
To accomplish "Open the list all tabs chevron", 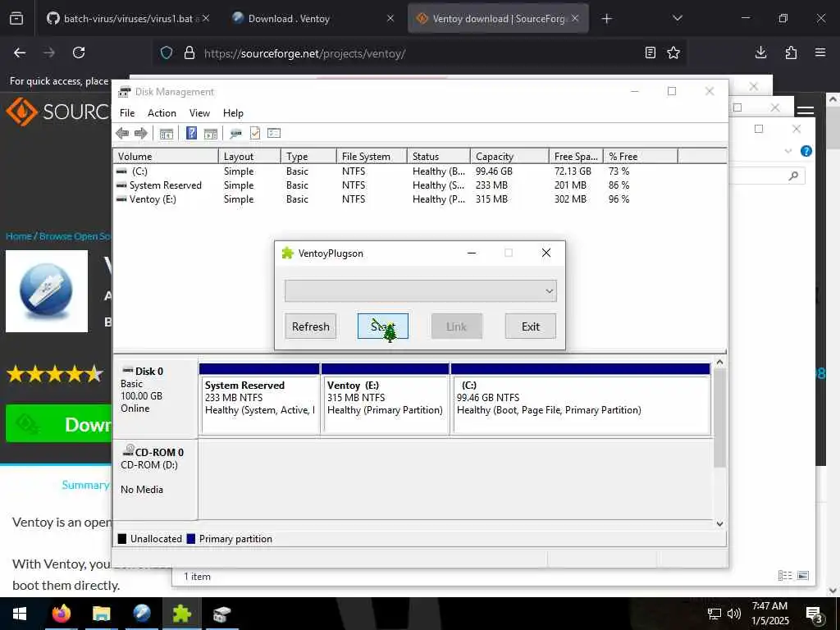I will click(677, 18).
